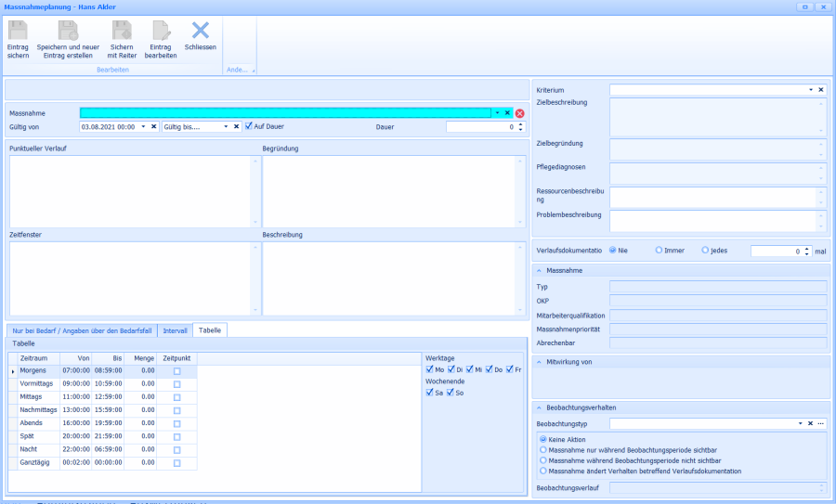This screenshot has width=836, height=504.
Task: Click the Ganztägig row name
Action: 34,463
